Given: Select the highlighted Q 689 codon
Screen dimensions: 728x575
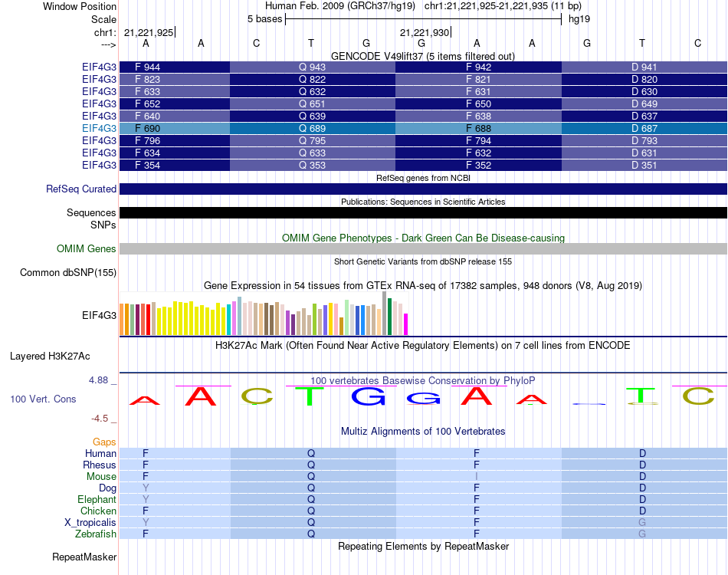Looking at the screenshot, I should pyautogui.click(x=313, y=128).
